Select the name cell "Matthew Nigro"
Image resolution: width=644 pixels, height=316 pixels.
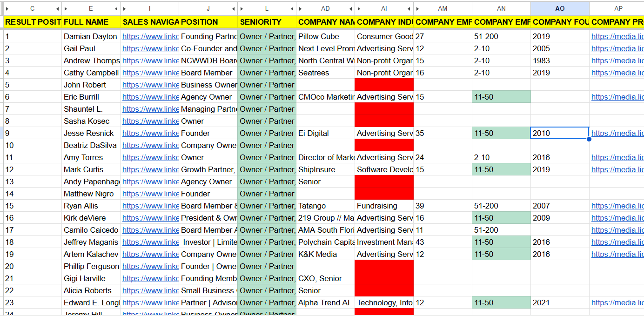[91, 194]
